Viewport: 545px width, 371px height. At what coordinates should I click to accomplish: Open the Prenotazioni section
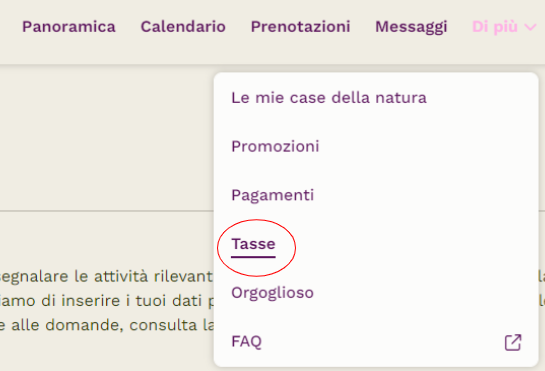pyautogui.click(x=301, y=27)
